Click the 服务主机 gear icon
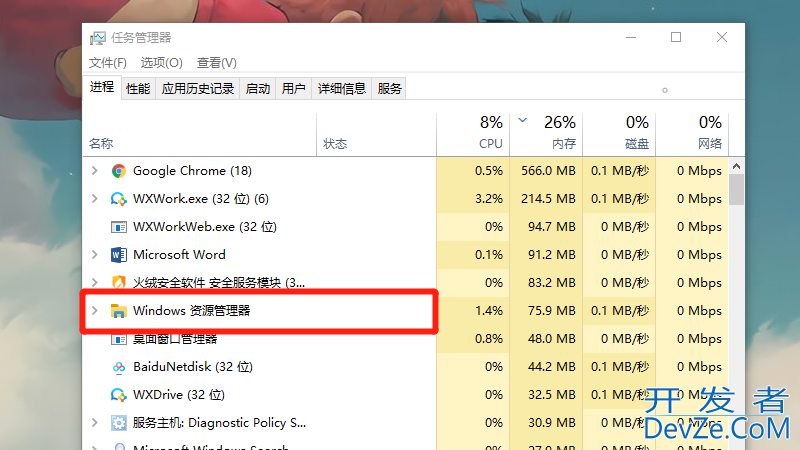Viewport: 800px width, 450px height. click(x=119, y=423)
